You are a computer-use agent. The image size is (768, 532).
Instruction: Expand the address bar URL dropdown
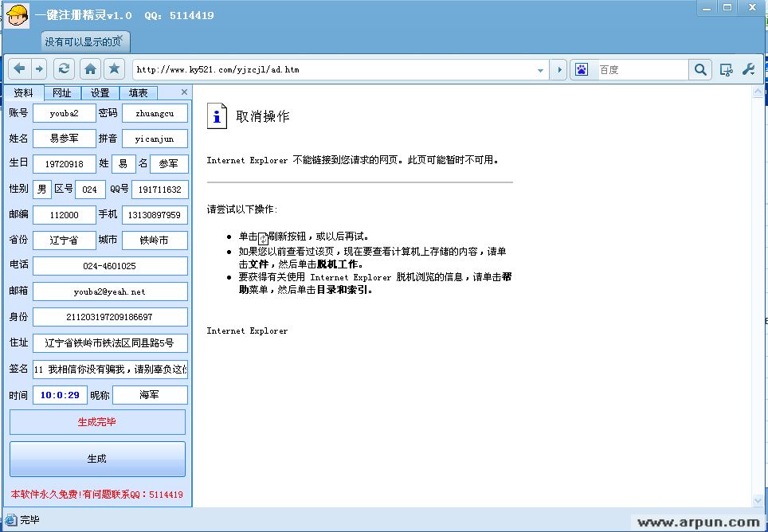[541, 70]
